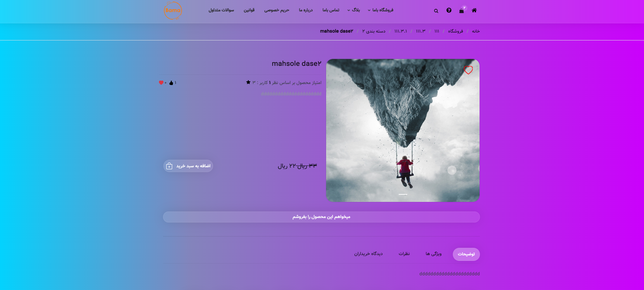
Task: Open the دیدگاه خریداران tab
Action: (x=368, y=254)
